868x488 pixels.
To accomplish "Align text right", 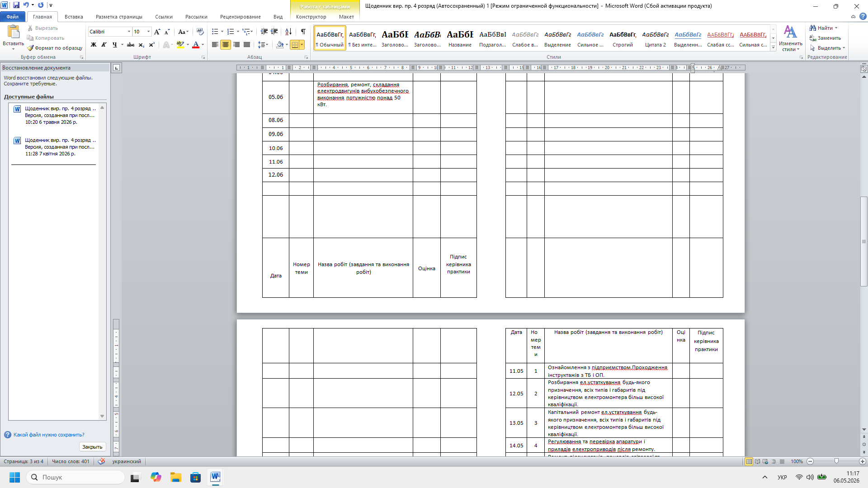I will [x=236, y=45].
